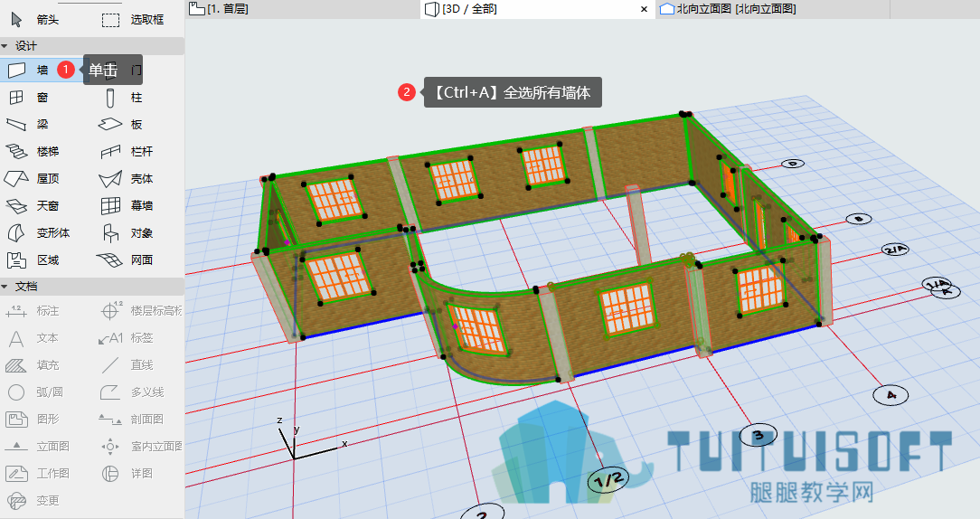Select the Level Dimension (楼层标高) tool
Screen dimensions: 980x519
(x=141, y=311)
